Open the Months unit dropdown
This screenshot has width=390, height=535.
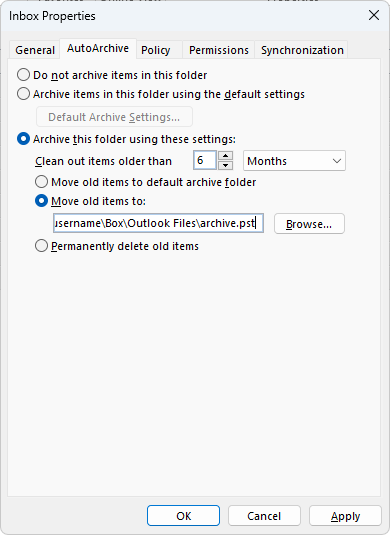point(294,161)
